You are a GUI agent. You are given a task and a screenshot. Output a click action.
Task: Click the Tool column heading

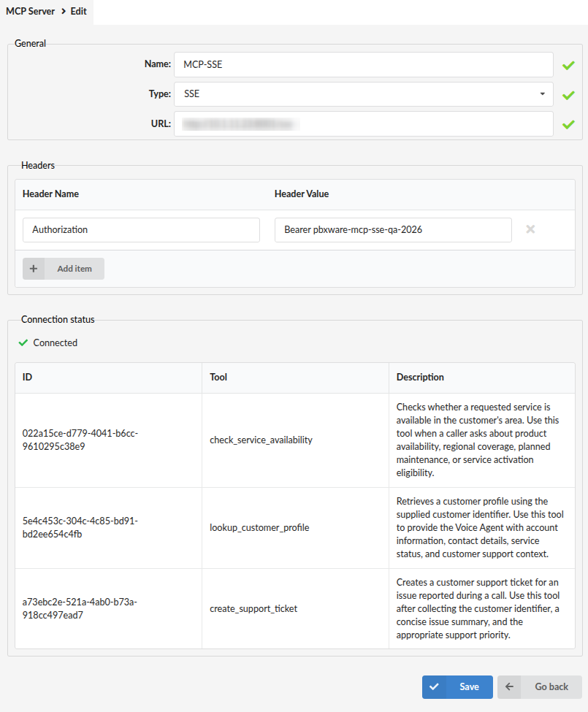tap(218, 378)
